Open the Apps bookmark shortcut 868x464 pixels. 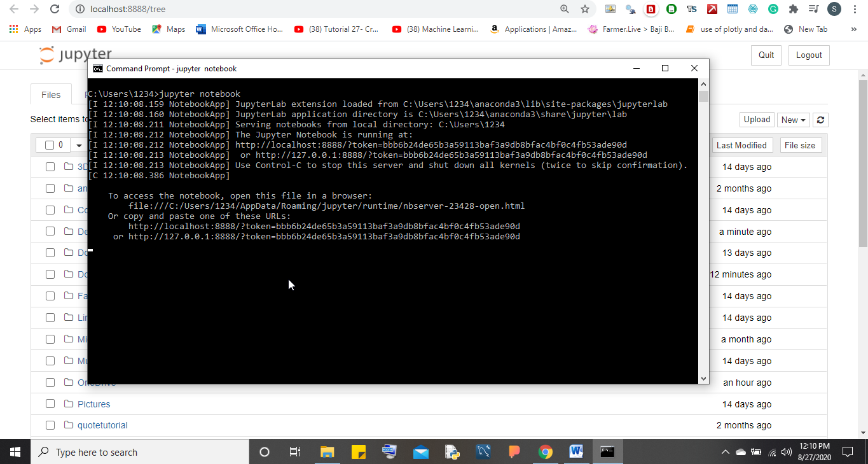(25, 29)
